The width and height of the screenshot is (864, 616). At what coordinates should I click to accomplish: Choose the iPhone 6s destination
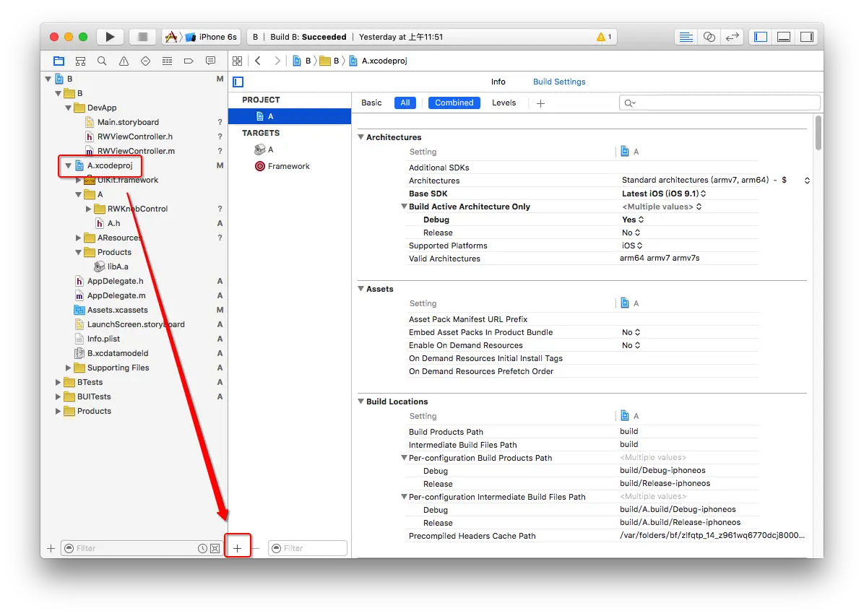tap(212, 37)
